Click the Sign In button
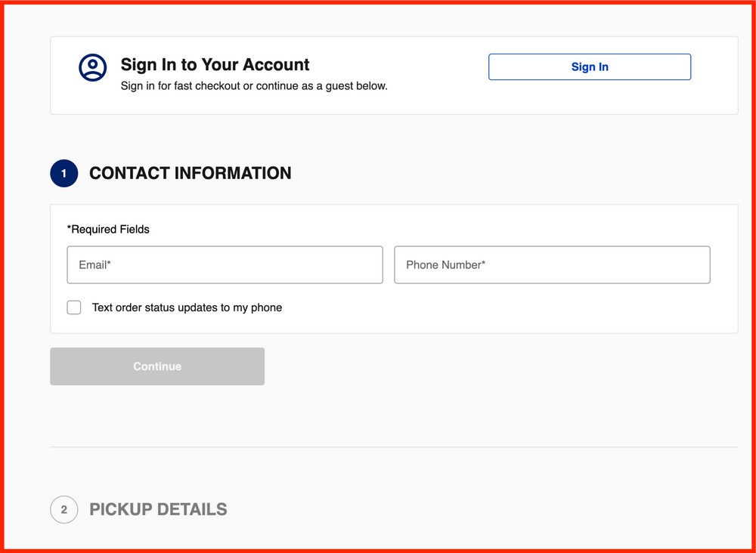The image size is (756, 553). pyautogui.click(x=590, y=66)
